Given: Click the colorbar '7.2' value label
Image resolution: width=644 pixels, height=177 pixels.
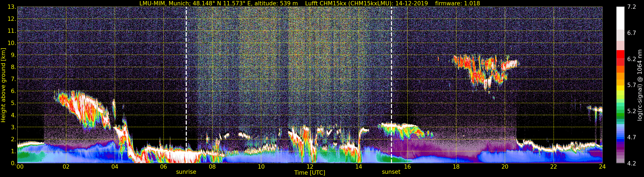Looking at the screenshot, I should [x=632, y=7].
